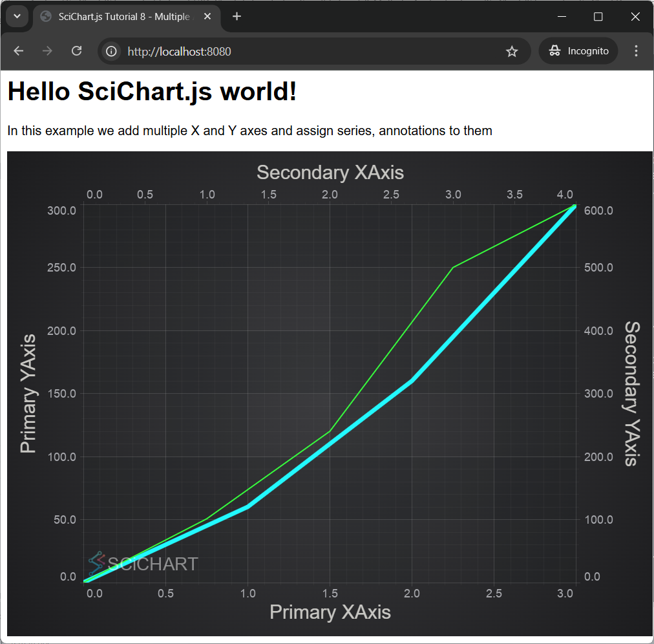Bookmark this page with the star
654x644 pixels.
tap(512, 51)
